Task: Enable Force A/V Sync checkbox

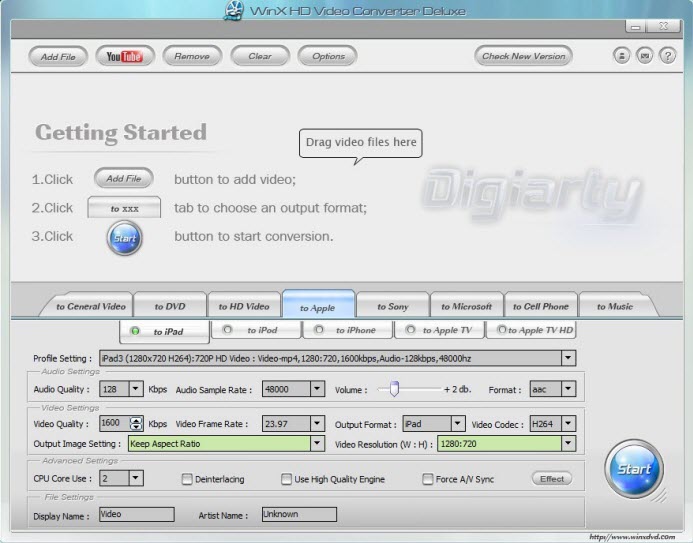Action: point(427,479)
